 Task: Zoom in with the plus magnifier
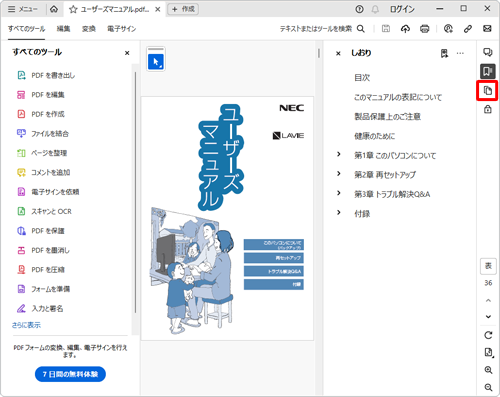[x=488, y=370]
